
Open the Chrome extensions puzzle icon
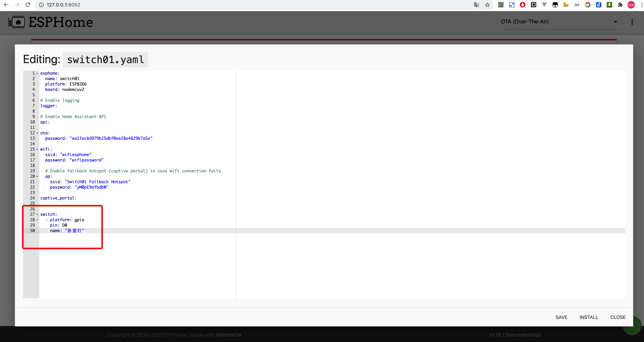620,5
